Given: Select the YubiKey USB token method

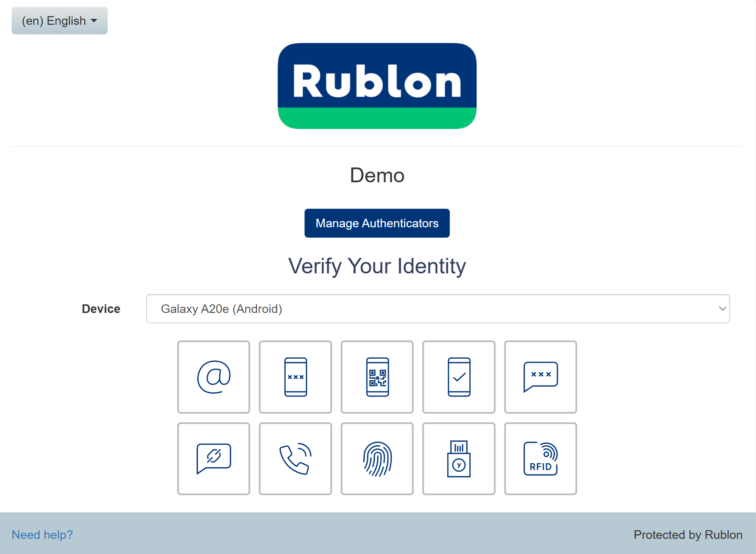Looking at the screenshot, I should (459, 458).
